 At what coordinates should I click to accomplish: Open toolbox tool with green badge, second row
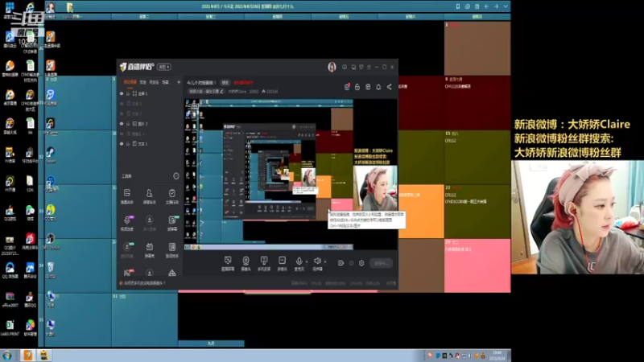(171, 223)
